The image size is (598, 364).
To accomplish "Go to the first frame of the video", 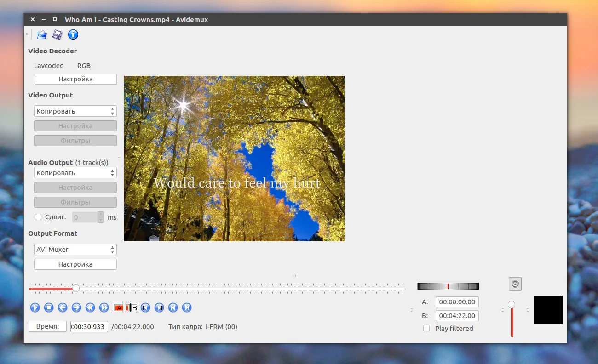I will click(173, 307).
